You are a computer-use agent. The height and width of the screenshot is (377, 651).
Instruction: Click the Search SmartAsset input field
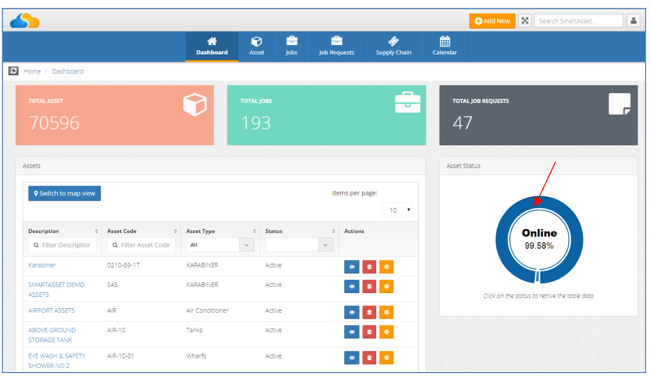[579, 21]
